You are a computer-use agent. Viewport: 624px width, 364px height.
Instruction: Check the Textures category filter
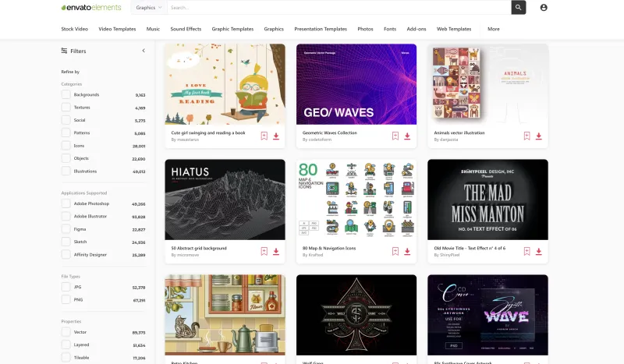tap(66, 108)
